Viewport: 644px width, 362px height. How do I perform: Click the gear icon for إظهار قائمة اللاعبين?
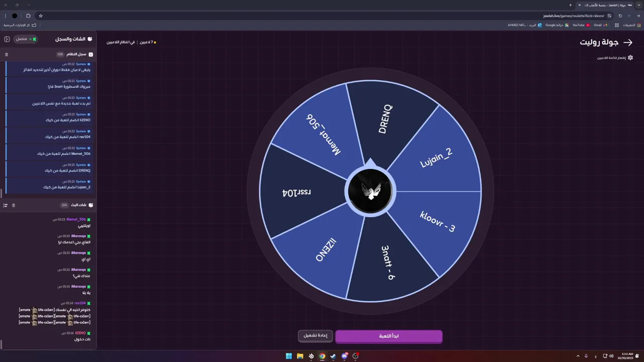(x=630, y=58)
